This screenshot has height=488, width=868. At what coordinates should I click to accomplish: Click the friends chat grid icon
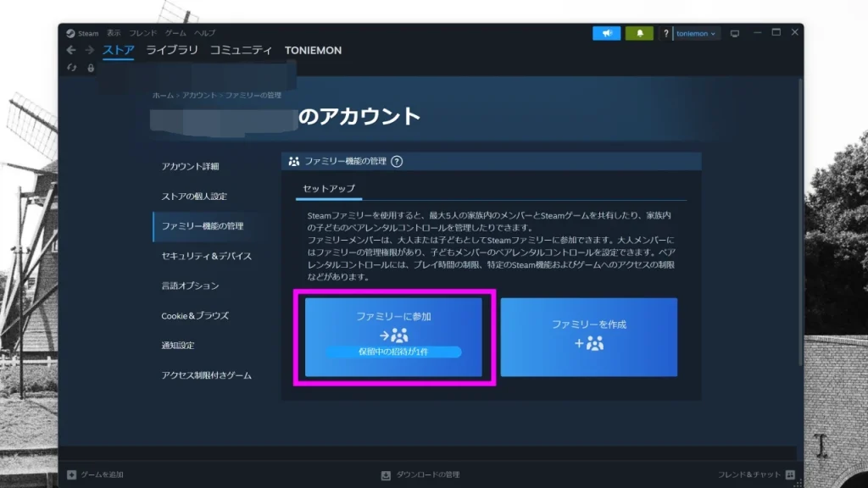(x=791, y=474)
